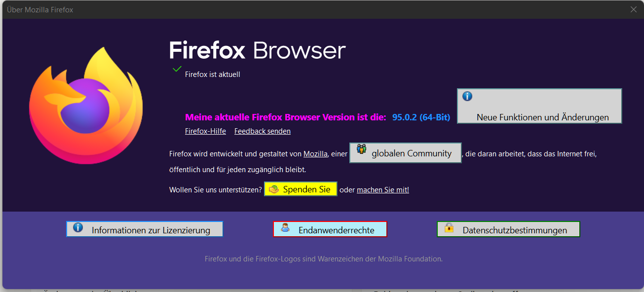Open Endanwenderrechte button

coord(330,229)
